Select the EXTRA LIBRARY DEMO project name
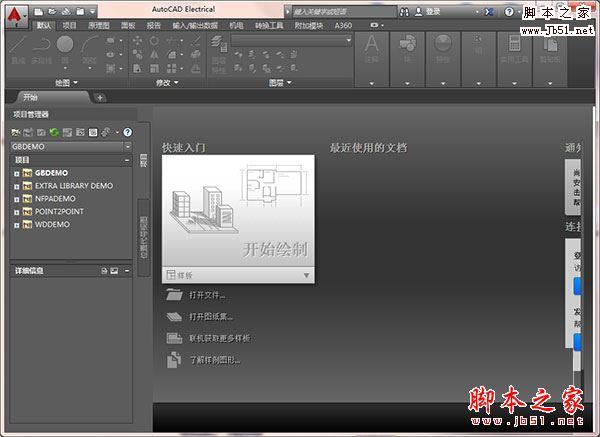The height and width of the screenshot is (437, 600). coord(74,186)
